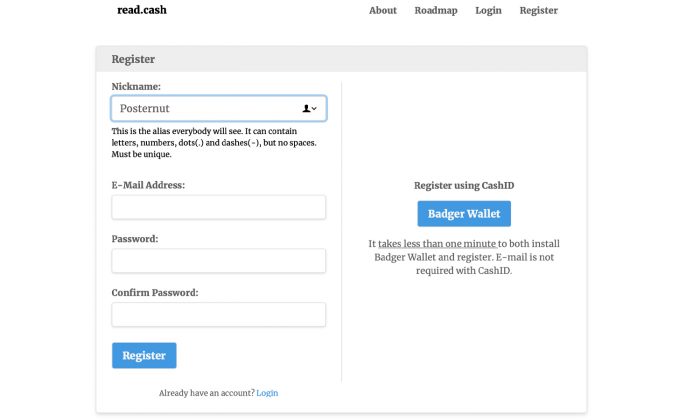
Task: Click the Password label above its field
Action: point(135,239)
